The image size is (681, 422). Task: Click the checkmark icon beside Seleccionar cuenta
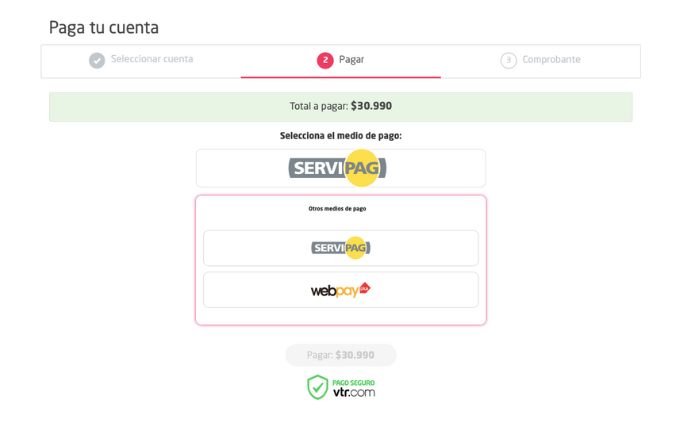coord(97,60)
